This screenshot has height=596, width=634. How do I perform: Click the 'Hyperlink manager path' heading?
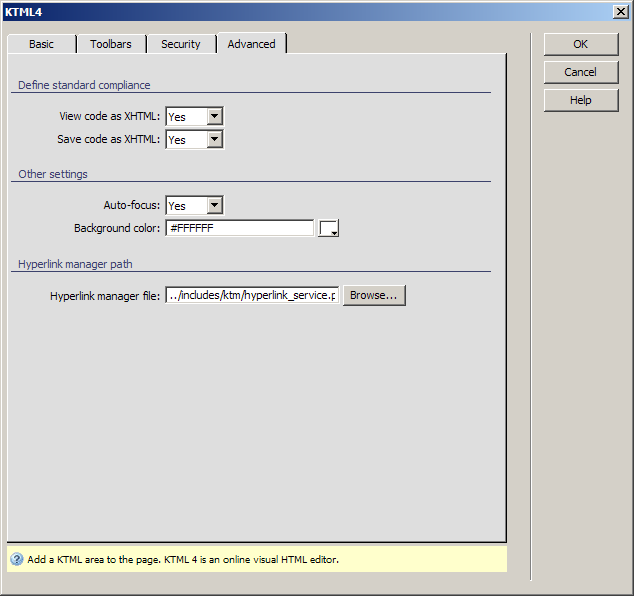tap(75, 264)
